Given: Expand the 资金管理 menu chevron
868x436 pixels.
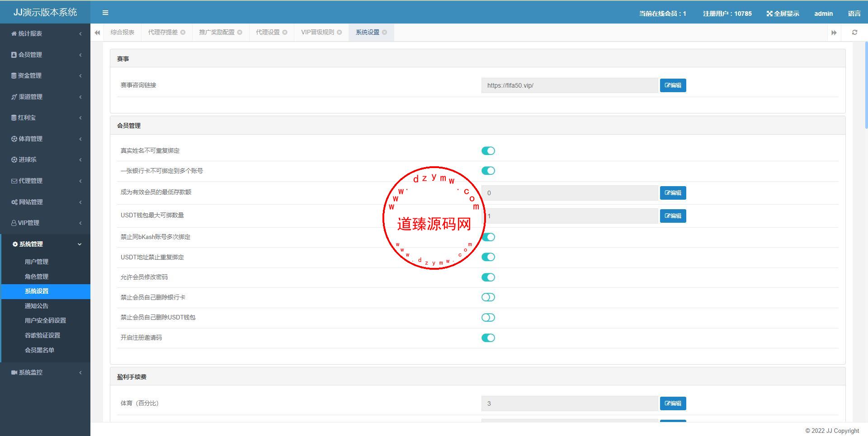Looking at the screenshot, I should tap(80, 75).
